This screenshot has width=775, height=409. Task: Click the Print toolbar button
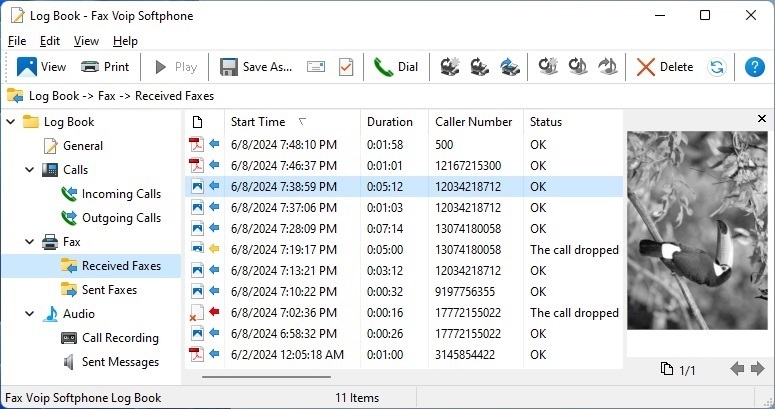coord(104,67)
